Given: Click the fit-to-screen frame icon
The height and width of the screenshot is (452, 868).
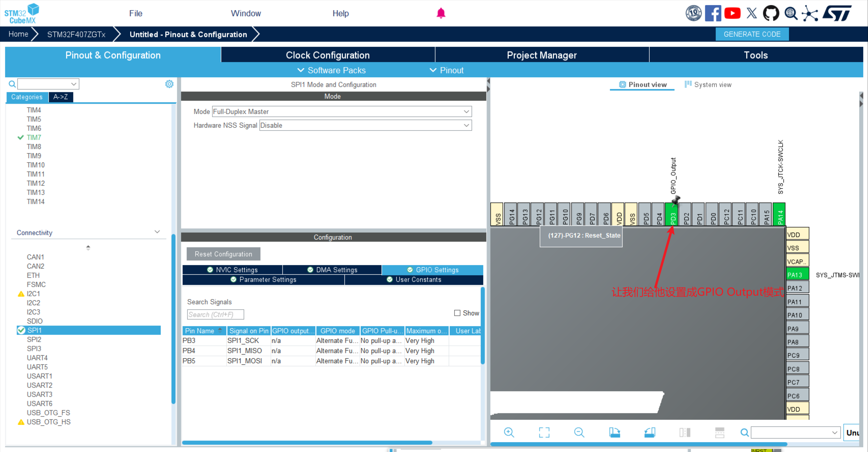Looking at the screenshot, I should coord(544,432).
